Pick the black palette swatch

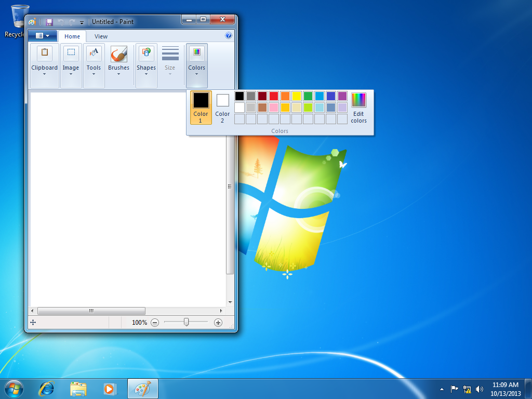(240, 96)
